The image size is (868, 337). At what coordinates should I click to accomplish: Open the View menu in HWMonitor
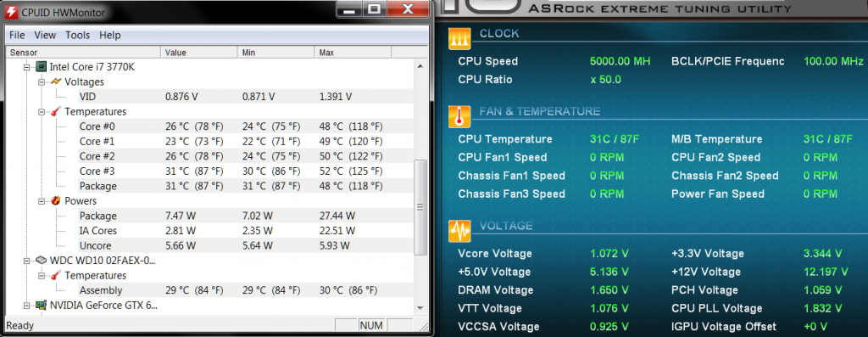tap(45, 35)
